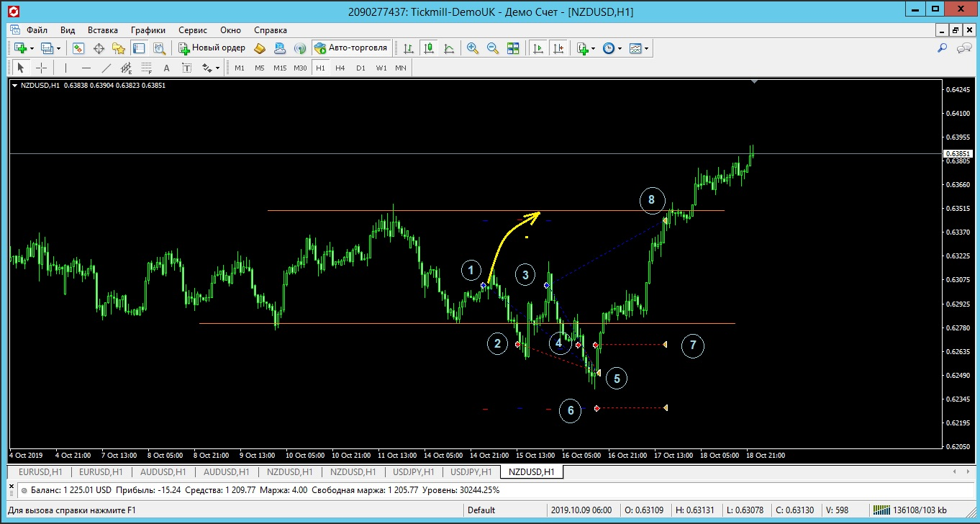
Task: Click the Default profile status bar entry
Action: pyautogui.click(x=481, y=510)
